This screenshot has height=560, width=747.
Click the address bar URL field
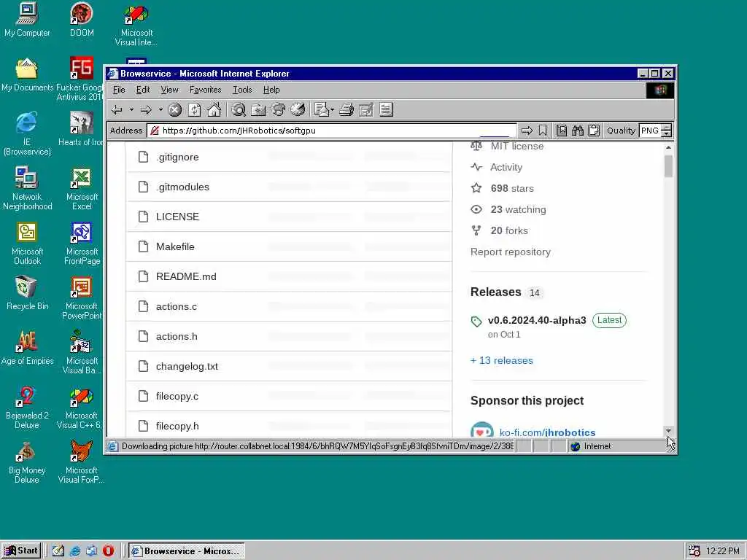(x=332, y=131)
